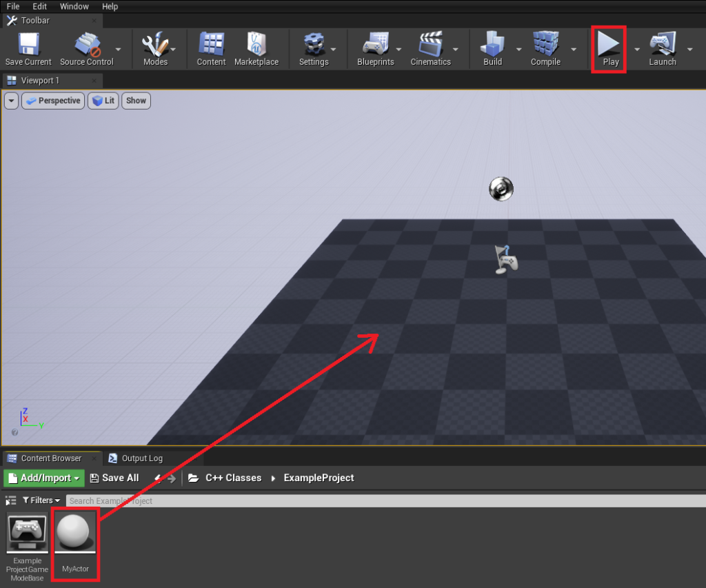Screen dimensions: 706x588
Task: Switch to the Output Log tab
Action: point(142,458)
